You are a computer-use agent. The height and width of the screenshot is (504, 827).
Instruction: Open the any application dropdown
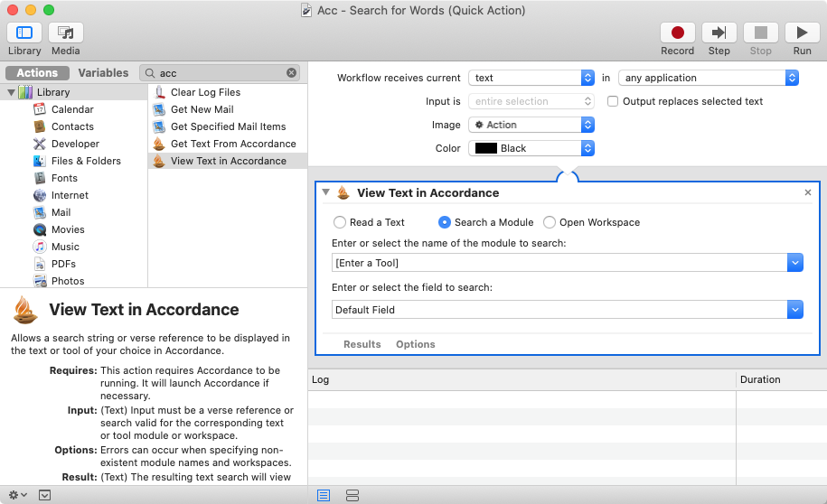708,78
